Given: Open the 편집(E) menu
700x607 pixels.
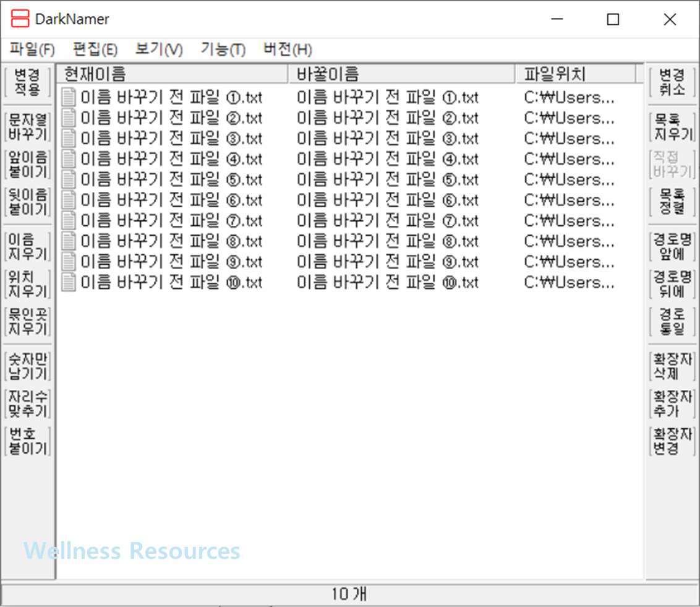Looking at the screenshot, I should [95, 49].
